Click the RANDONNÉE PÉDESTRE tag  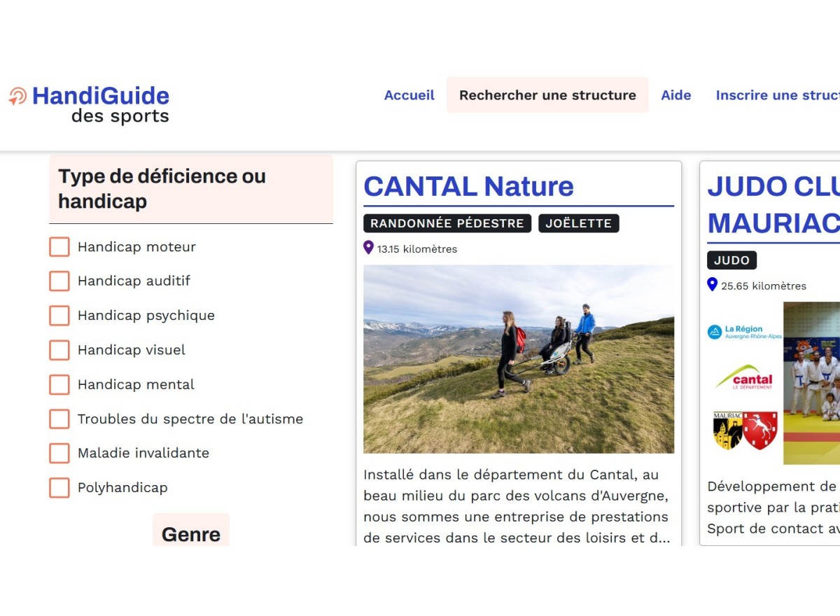pos(447,223)
